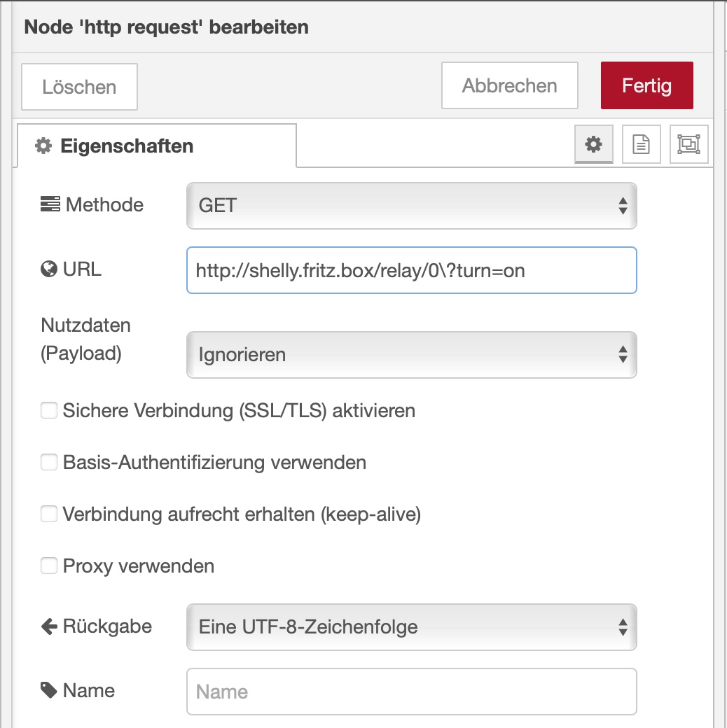727x728 pixels.
Task: Click the globe icon beside URL
Action: pos(49,270)
